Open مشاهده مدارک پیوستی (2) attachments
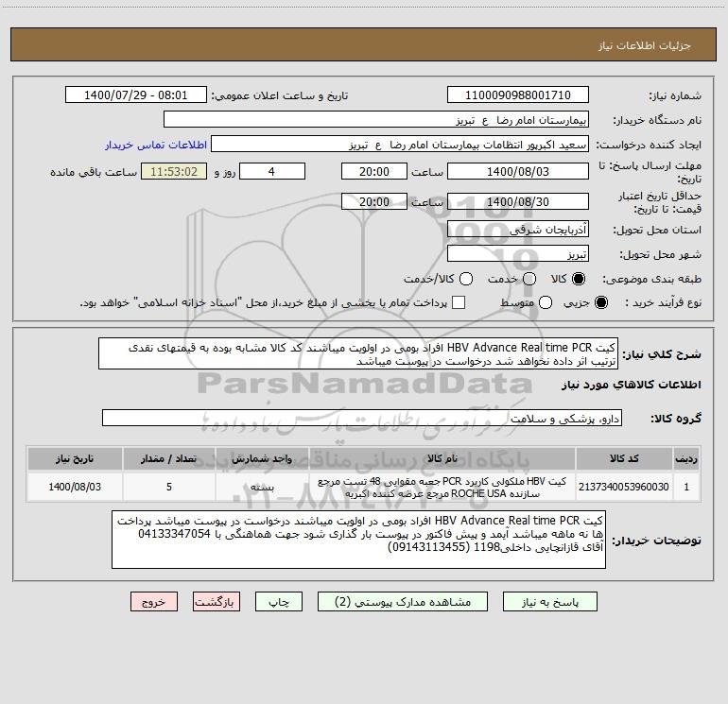The width and height of the screenshot is (728, 704). (x=402, y=601)
